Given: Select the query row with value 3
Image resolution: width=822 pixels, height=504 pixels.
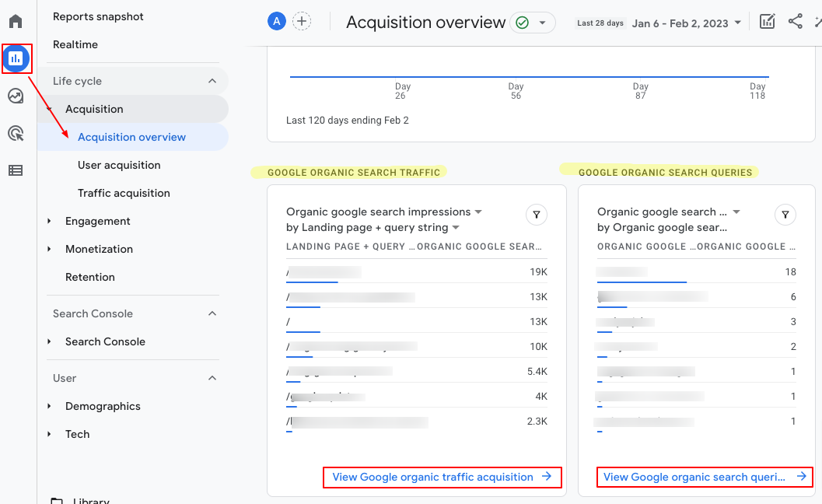Looking at the screenshot, I should 696,321.
